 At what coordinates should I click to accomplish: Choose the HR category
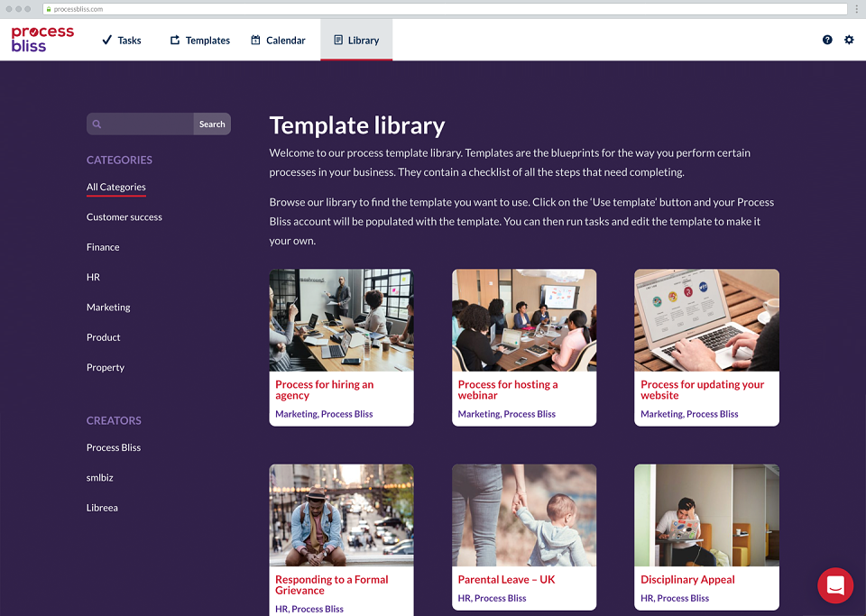point(93,277)
